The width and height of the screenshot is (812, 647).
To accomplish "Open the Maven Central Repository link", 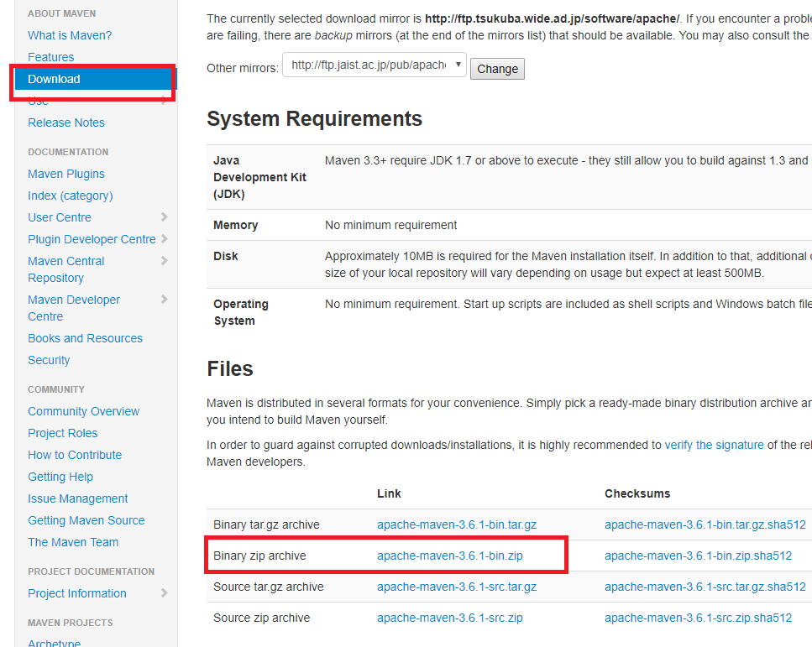I will 66,269.
